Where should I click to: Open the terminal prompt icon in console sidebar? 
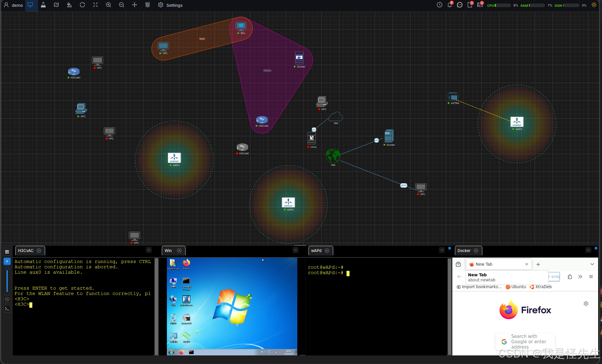point(7,309)
